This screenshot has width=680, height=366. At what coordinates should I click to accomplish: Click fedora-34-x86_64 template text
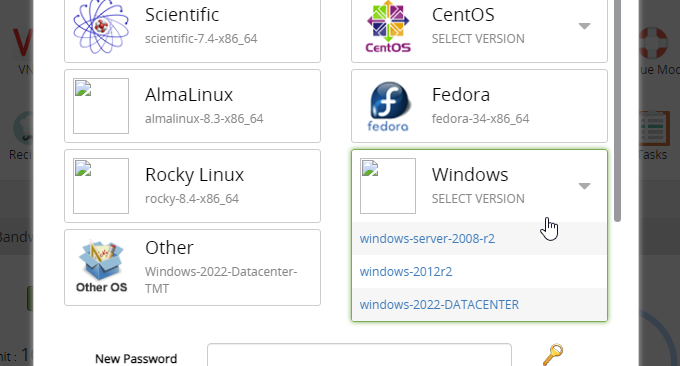tap(481, 119)
